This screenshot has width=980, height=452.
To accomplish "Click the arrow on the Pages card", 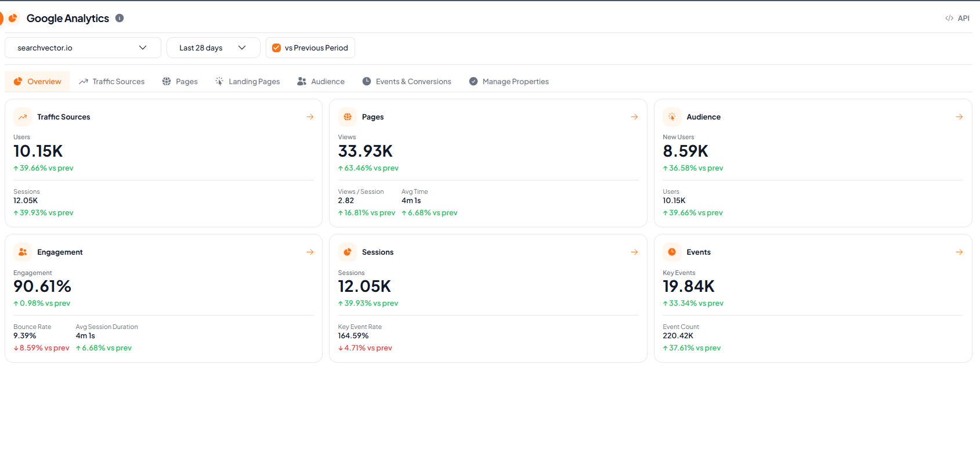I will click(x=634, y=117).
